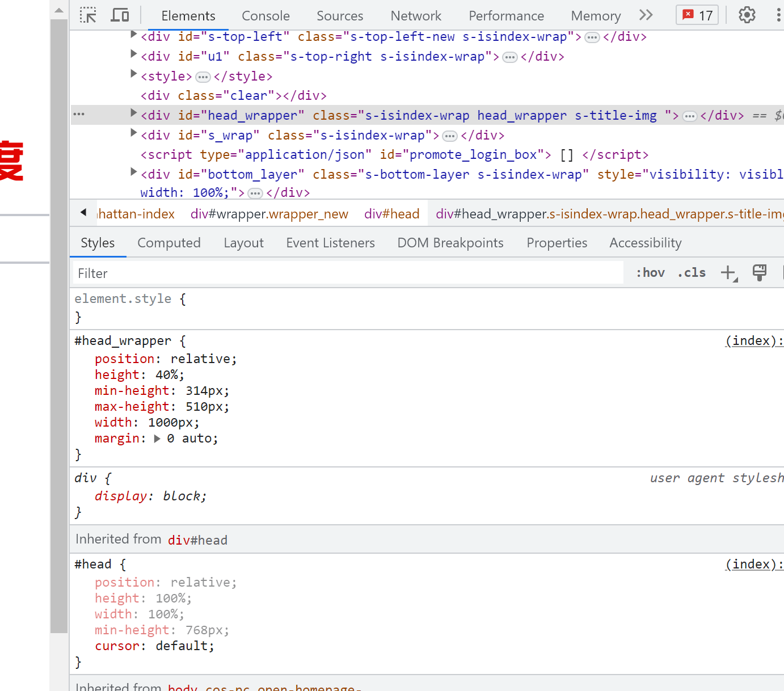Image resolution: width=784 pixels, height=691 pixels.
Task: Expand ellipsis inside s_wrap div
Action: pos(450,136)
